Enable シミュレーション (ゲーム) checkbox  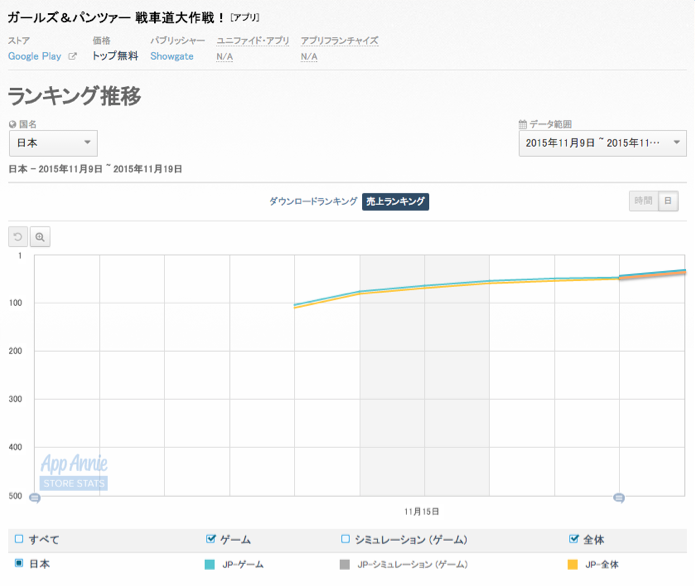click(345, 539)
